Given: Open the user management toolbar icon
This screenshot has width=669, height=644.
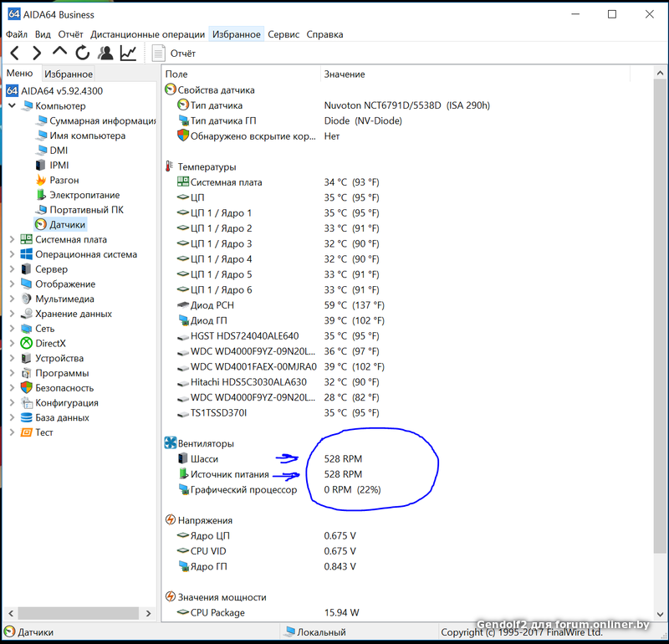Looking at the screenshot, I should (x=105, y=54).
